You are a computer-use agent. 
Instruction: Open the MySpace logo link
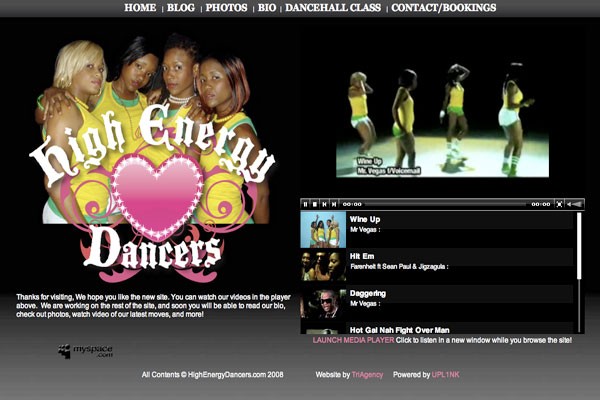coord(86,351)
